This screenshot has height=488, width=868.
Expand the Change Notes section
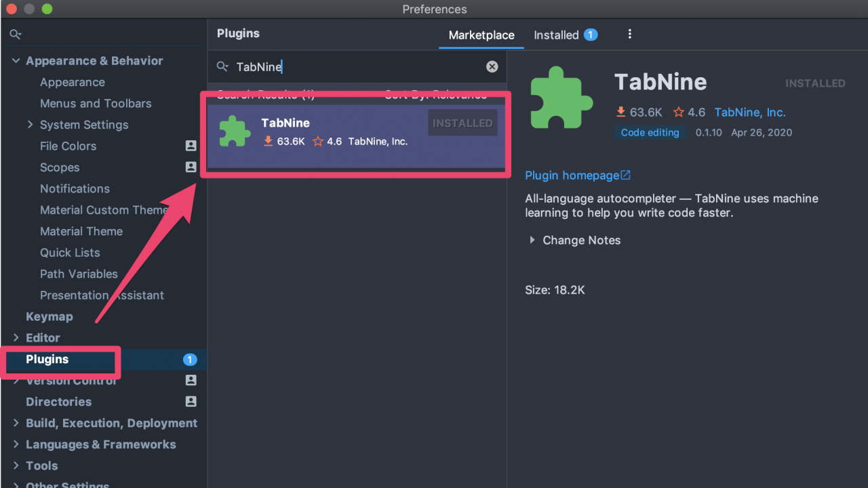click(x=532, y=240)
